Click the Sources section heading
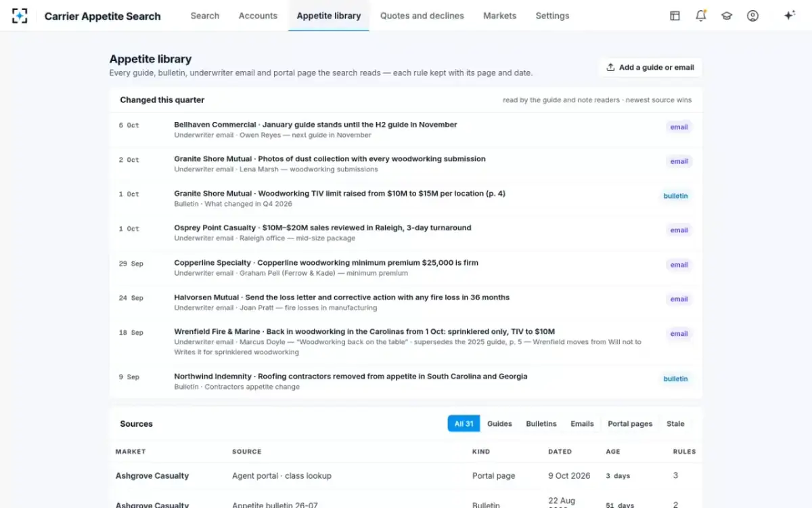 click(x=136, y=424)
